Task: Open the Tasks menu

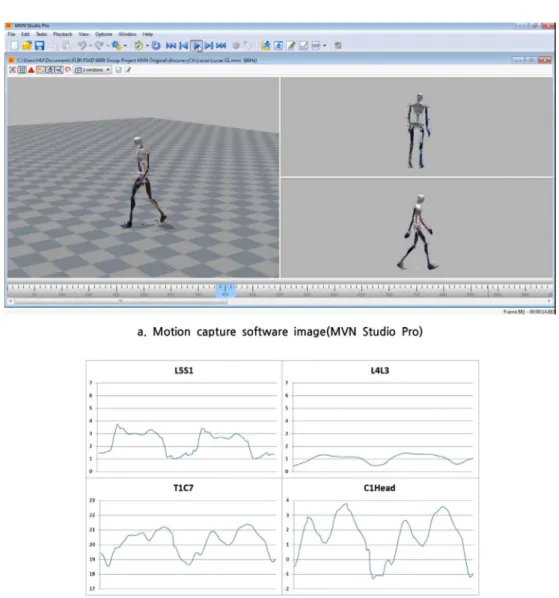Action: pos(41,34)
